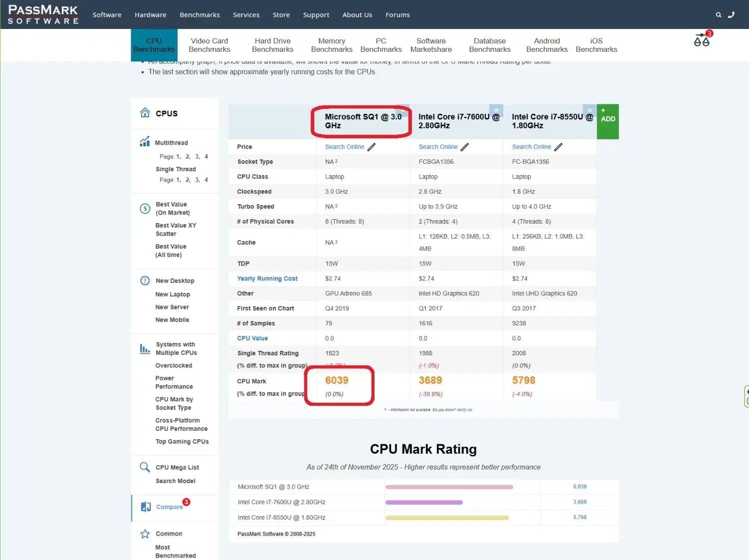The width and height of the screenshot is (749, 560).
Task: Open the Video Card Benchmarks tab
Action: pyautogui.click(x=209, y=45)
